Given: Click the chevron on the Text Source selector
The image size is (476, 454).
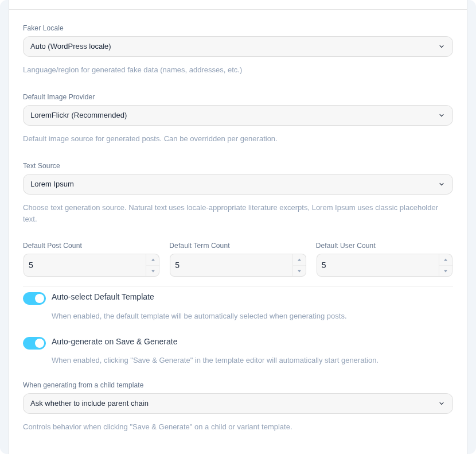Looking at the screenshot, I should (x=442, y=184).
